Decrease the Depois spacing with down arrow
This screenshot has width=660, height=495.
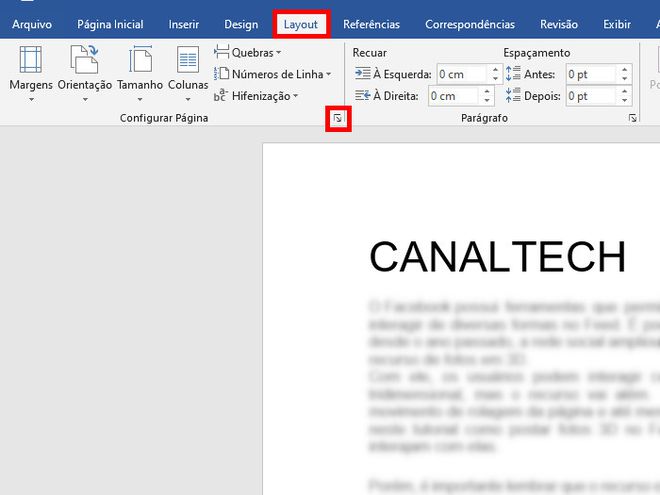click(x=625, y=101)
